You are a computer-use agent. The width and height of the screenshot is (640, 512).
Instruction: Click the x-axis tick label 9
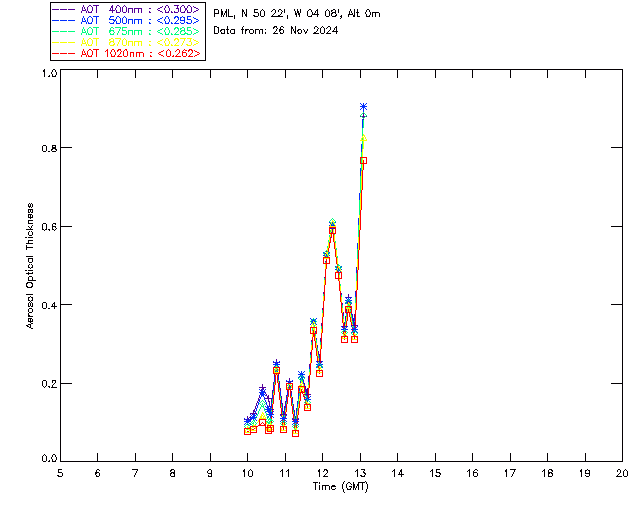point(210,473)
